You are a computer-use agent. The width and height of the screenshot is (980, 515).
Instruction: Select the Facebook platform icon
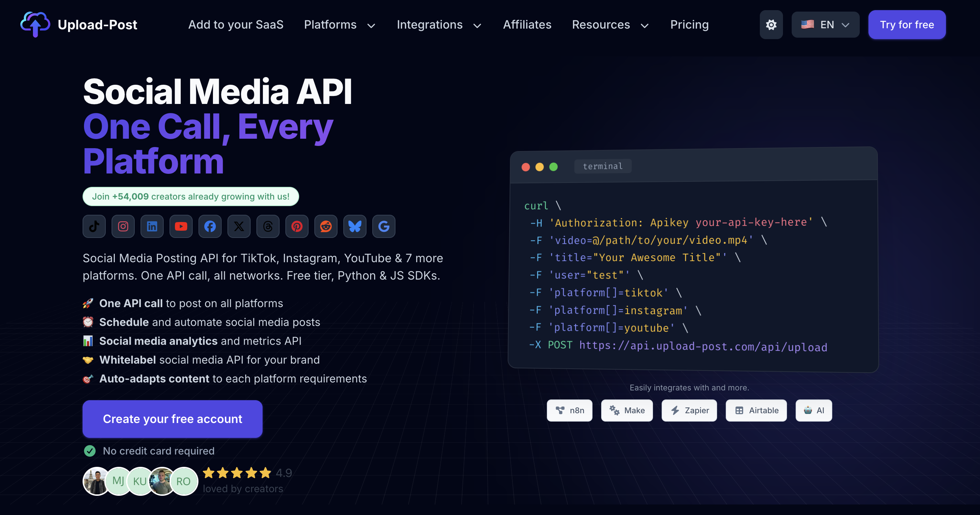tap(210, 226)
